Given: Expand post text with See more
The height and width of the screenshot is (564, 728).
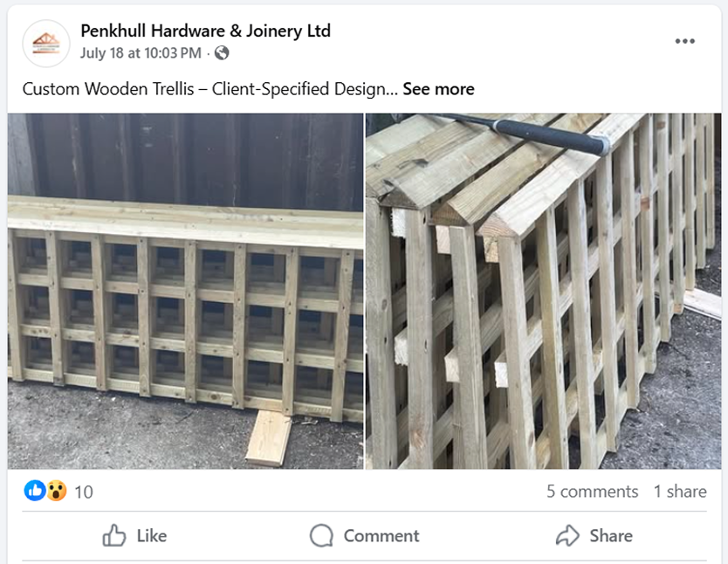Looking at the screenshot, I should 438,89.
